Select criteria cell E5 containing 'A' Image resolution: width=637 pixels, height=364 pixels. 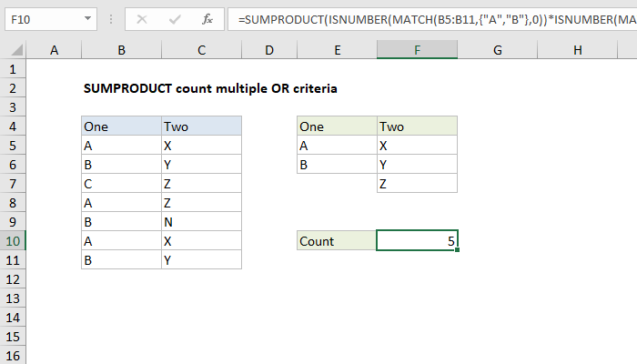click(338, 146)
